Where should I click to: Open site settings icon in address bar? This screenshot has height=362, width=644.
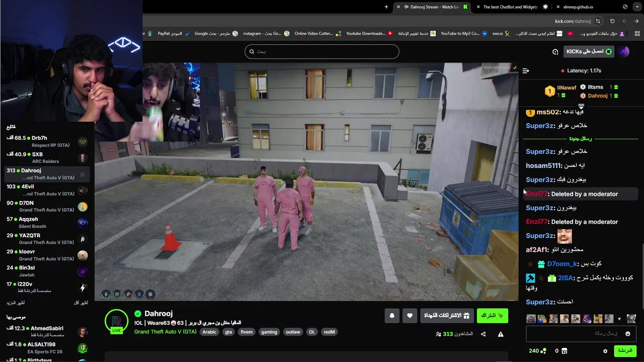pos(598,21)
